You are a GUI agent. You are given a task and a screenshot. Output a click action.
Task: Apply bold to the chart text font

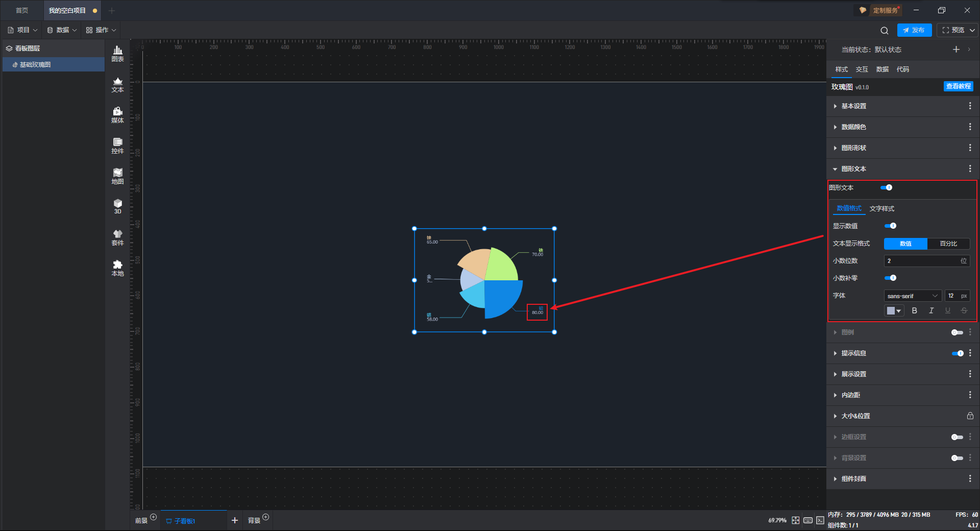point(915,310)
